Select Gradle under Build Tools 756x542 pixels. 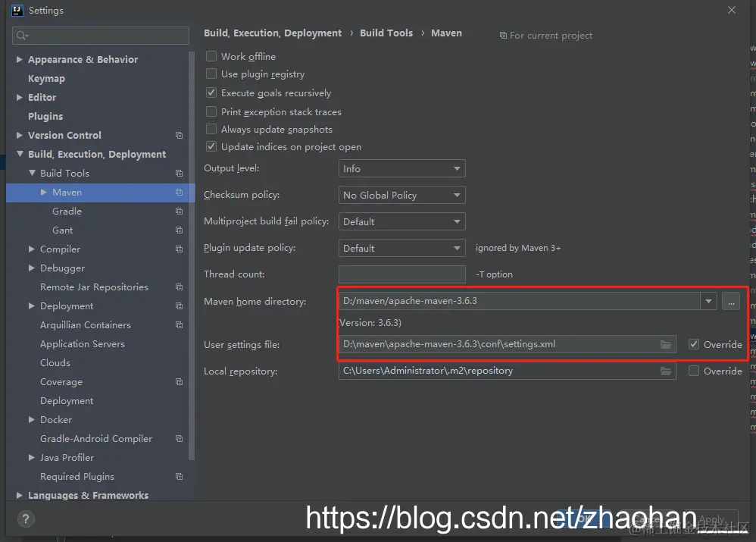point(67,211)
